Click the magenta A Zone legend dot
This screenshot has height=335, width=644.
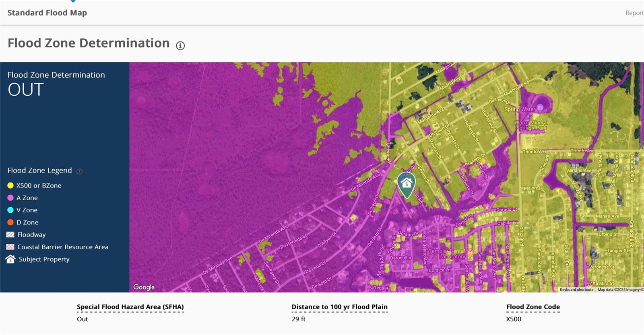(x=10, y=198)
